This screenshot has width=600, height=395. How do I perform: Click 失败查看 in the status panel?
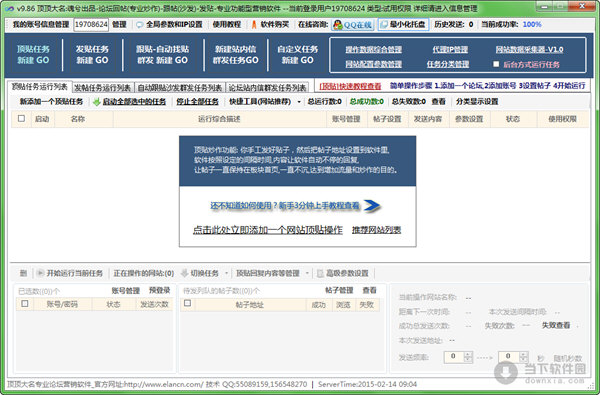pyautogui.click(x=556, y=325)
